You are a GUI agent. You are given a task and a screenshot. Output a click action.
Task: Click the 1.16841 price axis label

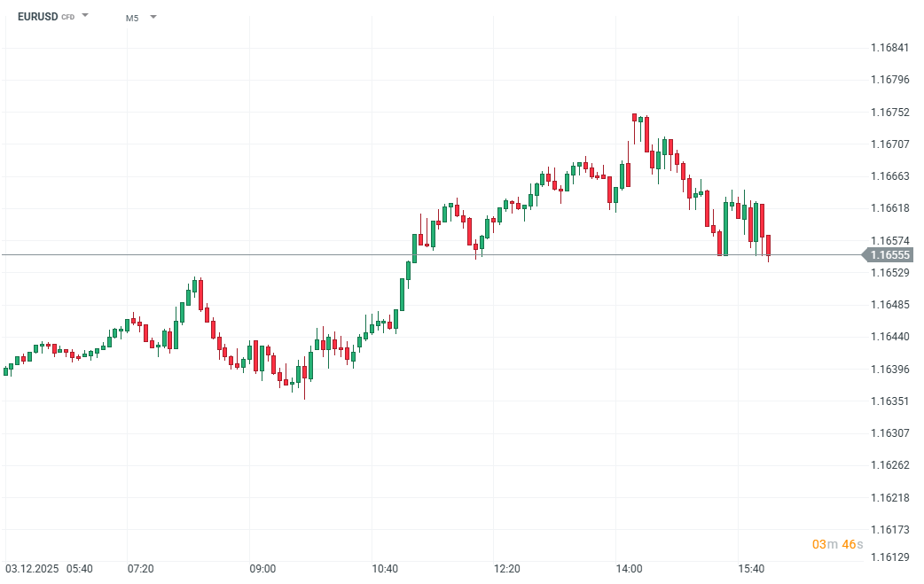(889, 48)
